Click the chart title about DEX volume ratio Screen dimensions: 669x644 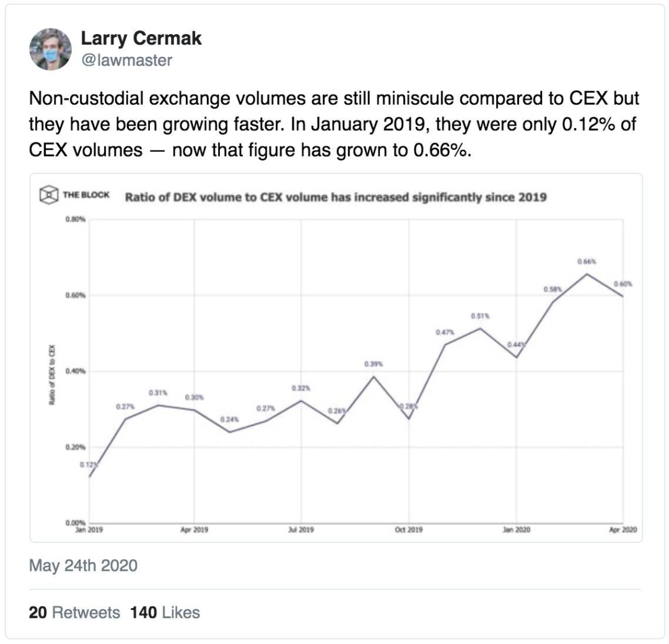336,198
